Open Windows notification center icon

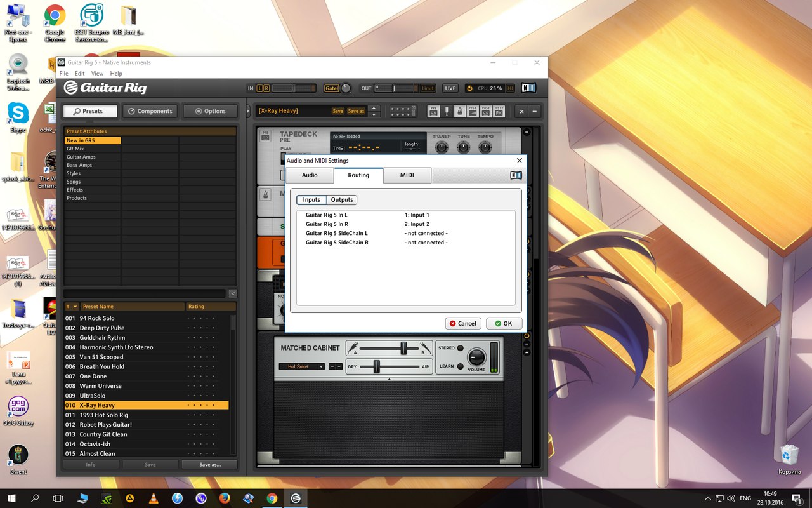pyautogui.click(x=796, y=498)
